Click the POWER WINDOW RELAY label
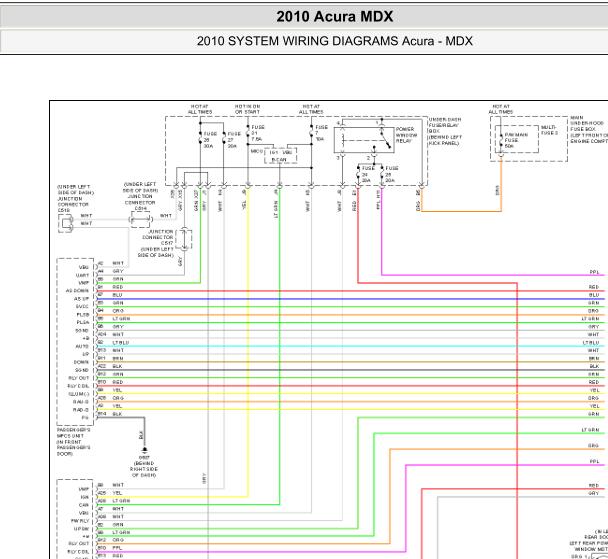This screenshot has height=559, width=608. [x=406, y=135]
